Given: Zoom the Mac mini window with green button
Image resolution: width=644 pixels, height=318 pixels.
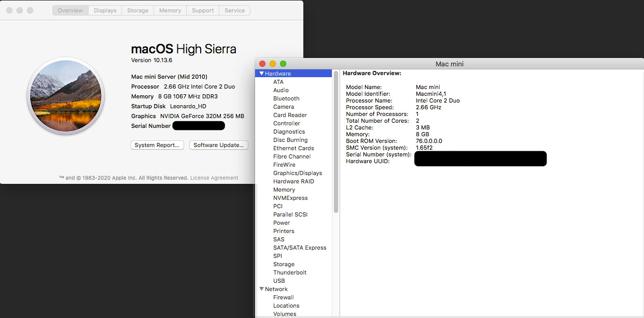Looking at the screenshot, I should pos(283,64).
